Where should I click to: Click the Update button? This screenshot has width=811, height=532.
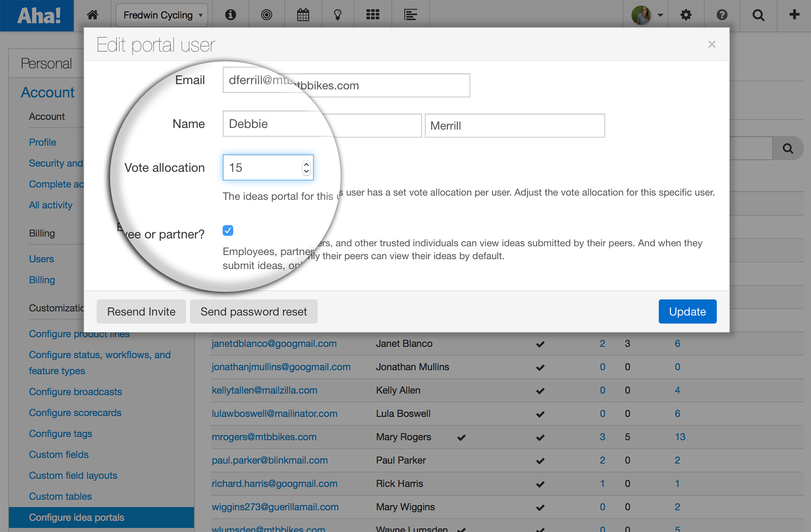(687, 312)
